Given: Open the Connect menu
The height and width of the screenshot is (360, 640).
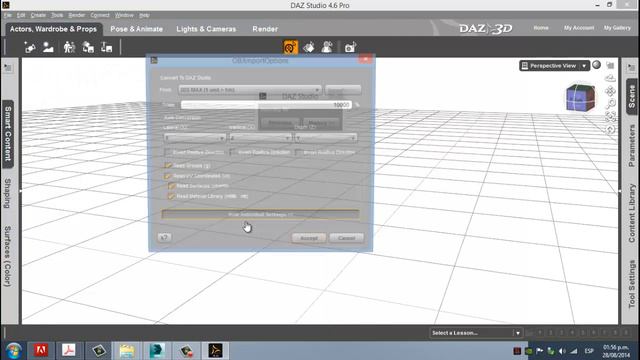Looking at the screenshot, I should pos(100,15).
